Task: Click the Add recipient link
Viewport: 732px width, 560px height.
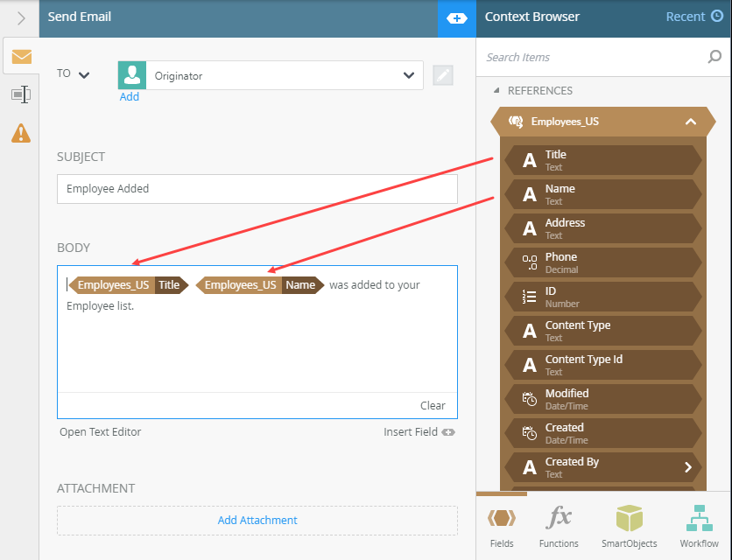Action: tap(130, 96)
